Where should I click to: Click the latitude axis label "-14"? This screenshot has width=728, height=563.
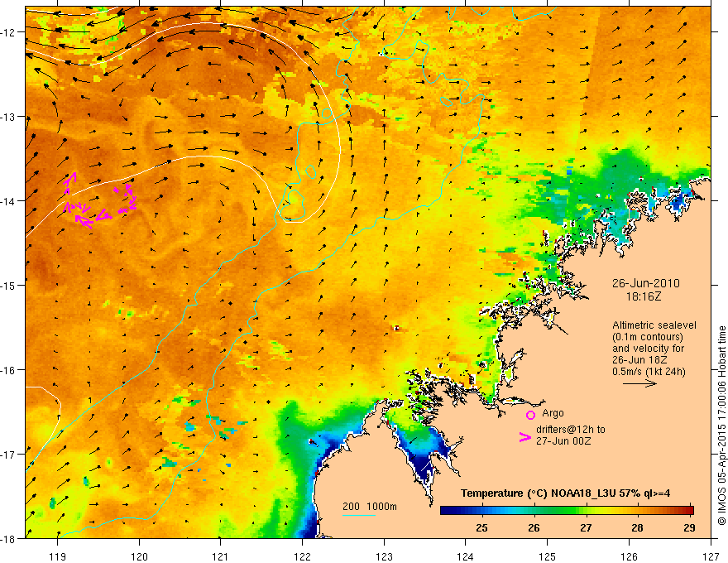(9, 201)
